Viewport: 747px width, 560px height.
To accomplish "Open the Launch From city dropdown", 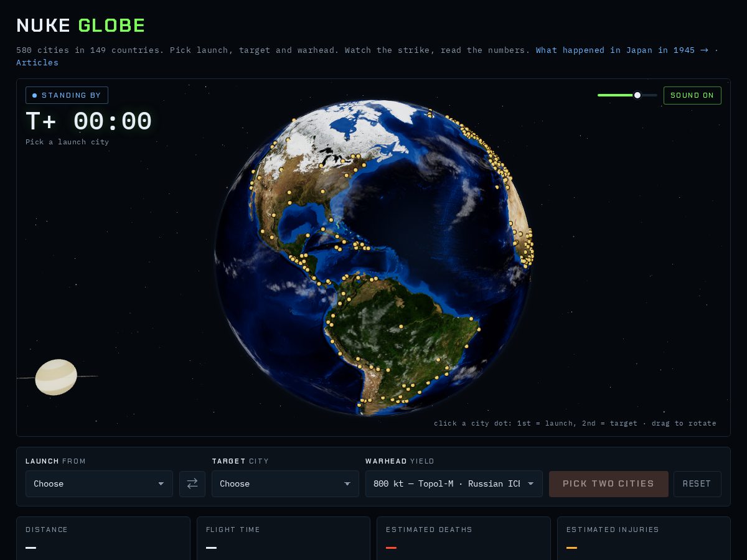I will (99, 483).
